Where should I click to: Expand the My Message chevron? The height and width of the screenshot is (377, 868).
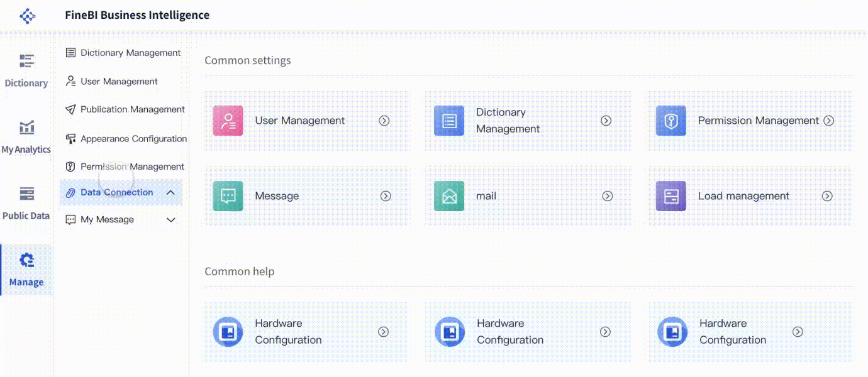[170, 220]
